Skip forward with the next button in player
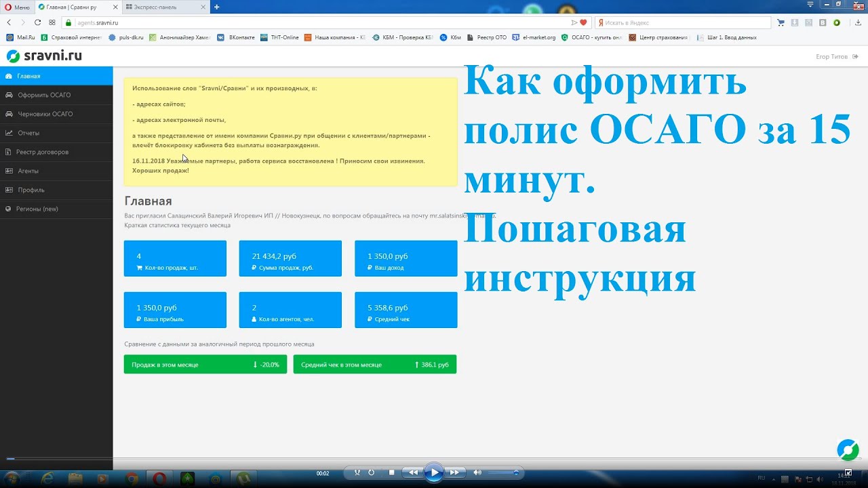Image resolution: width=868 pixels, height=488 pixels. pos(455,472)
